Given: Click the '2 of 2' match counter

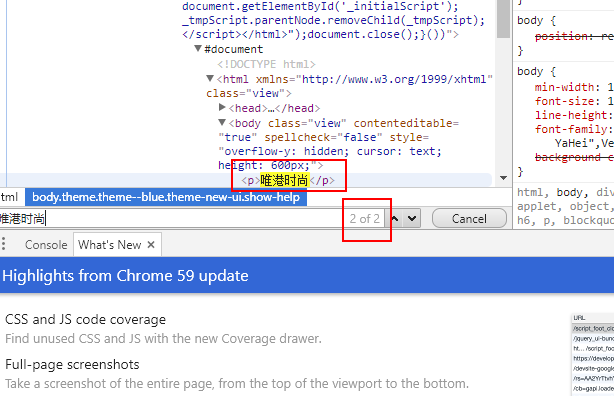Looking at the screenshot, I should point(365,219).
